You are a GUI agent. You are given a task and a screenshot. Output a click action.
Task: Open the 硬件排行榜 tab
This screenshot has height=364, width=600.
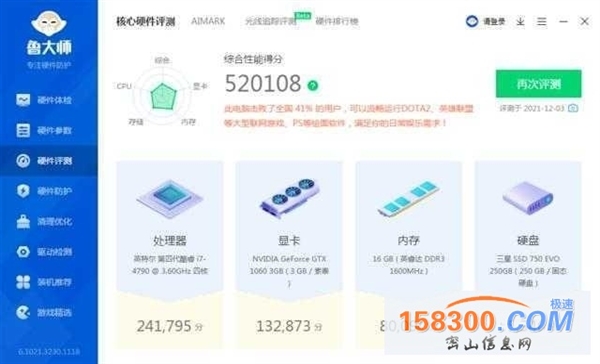pyautogui.click(x=337, y=21)
